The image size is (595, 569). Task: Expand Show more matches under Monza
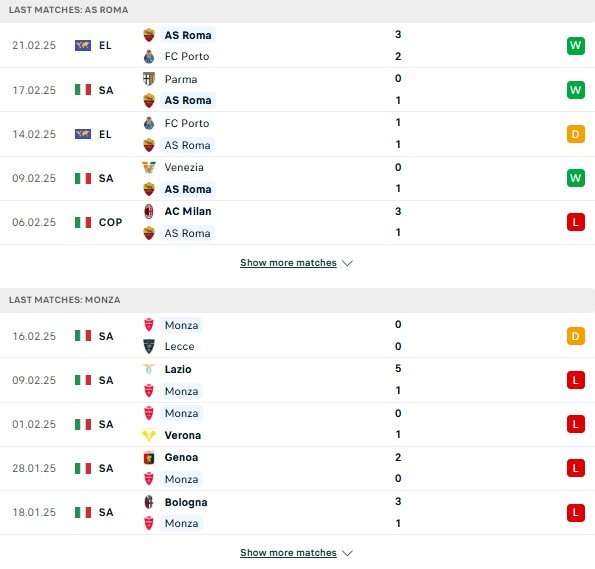(288, 553)
